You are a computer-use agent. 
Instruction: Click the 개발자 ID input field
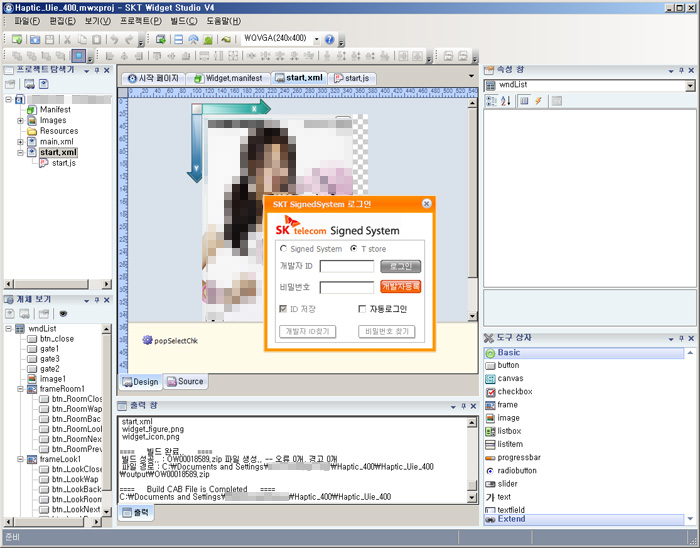(347, 266)
